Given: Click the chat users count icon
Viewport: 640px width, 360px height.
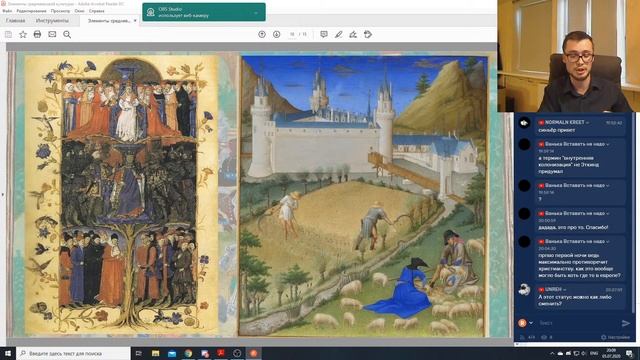Looking at the screenshot, I should click(522, 337).
